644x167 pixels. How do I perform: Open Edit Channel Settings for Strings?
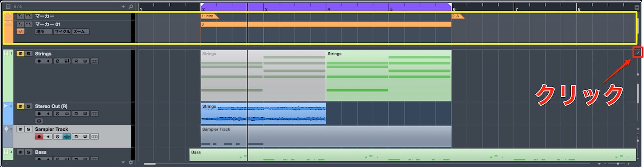point(57,61)
